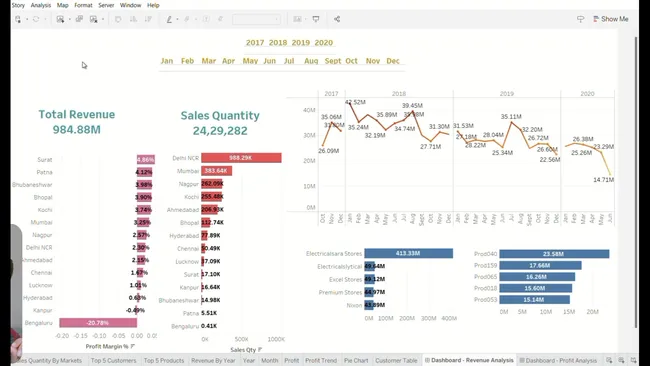
Task: Open the Pie Chart sheet tab
Action: tap(356, 361)
